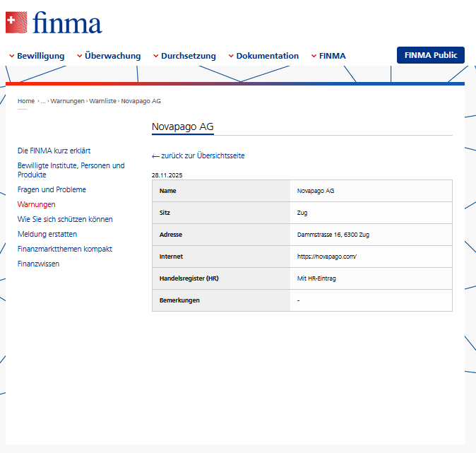The width and height of the screenshot is (476, 453).
Task: Click the Bemerkungen row label
Action: pos(179,300)
